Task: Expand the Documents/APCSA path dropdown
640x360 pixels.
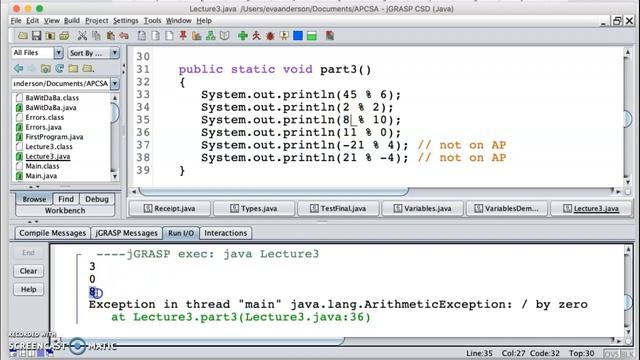Action: (x=115, y=84)
